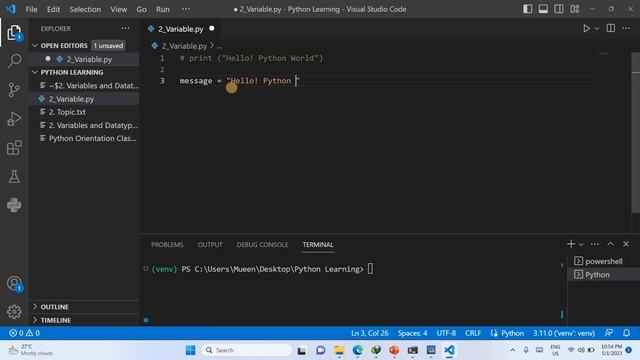
Task: Open Explorer Views and More Actions ellipsis
Action: [x=125, y=28]
